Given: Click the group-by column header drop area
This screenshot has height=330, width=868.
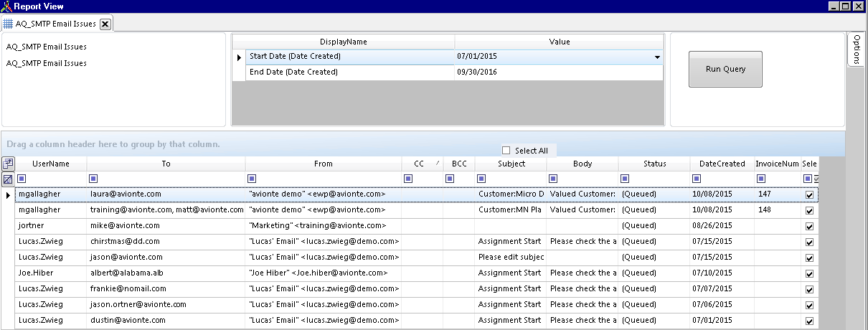Looking at the screenshot, I should pyautogui.click(x=423, y=144).
